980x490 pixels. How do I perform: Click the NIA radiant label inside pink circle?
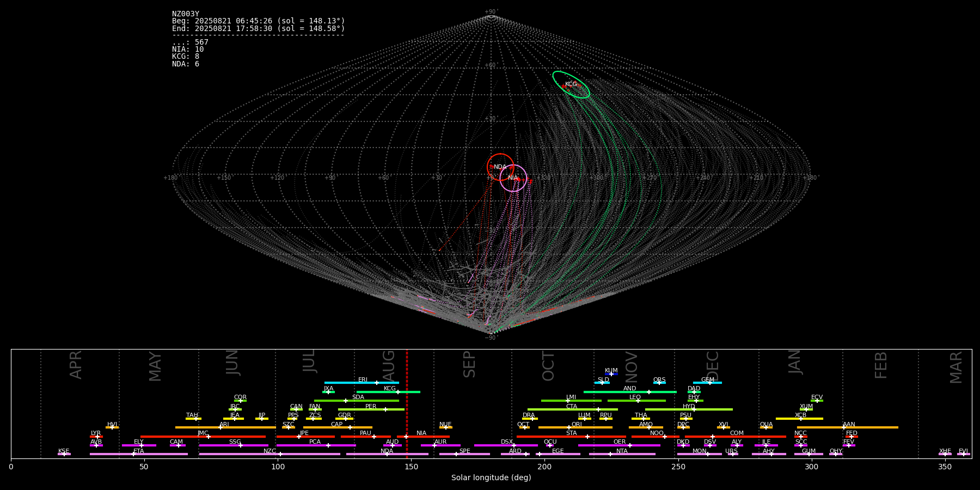coord(513,178)
